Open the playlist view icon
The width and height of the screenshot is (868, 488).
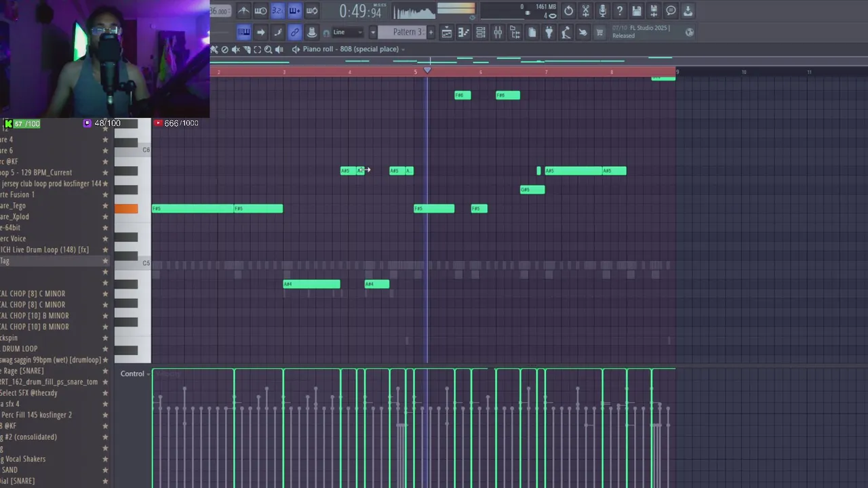[x=447, y=32]
